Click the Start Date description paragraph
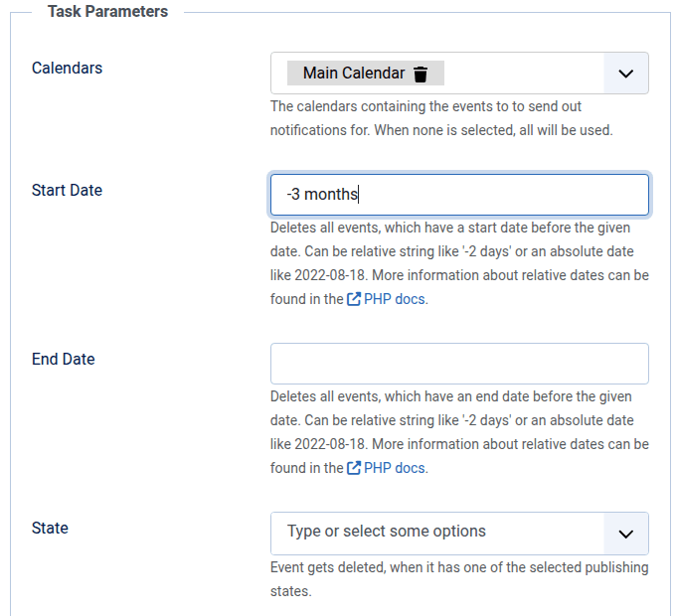676x616 pixels. (459, 252)
